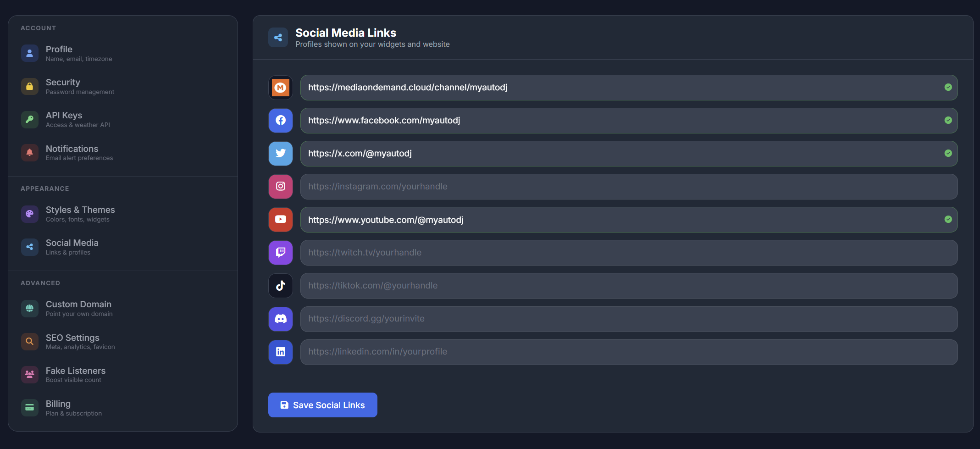Viewport: 980px width, 449px height.
Task: Click the Facebook icon next to its URL field
Action: coord(280,120)
